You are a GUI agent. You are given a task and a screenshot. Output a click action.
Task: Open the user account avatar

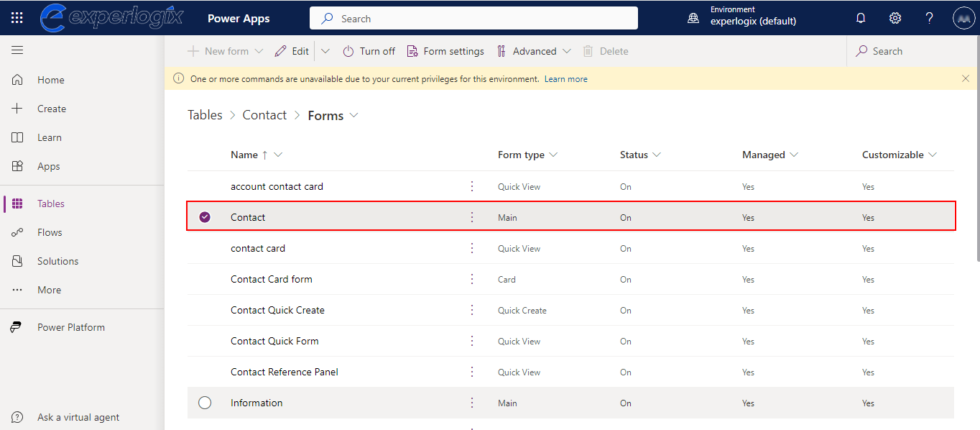tap(963, 18)
